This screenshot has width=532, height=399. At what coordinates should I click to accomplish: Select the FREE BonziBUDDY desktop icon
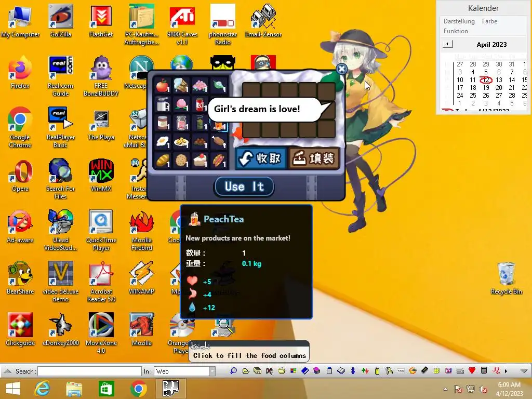click(x=101, y=76)
